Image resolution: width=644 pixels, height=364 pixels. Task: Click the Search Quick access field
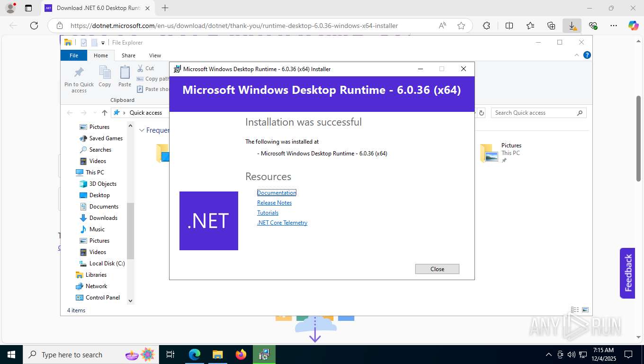pyautogui.click(x=538, y=113)
